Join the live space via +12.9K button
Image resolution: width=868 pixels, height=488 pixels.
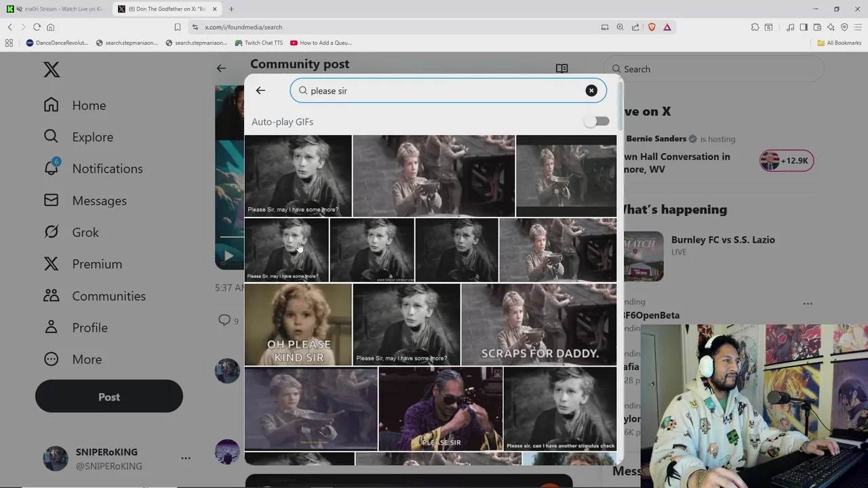click(786, 161)
